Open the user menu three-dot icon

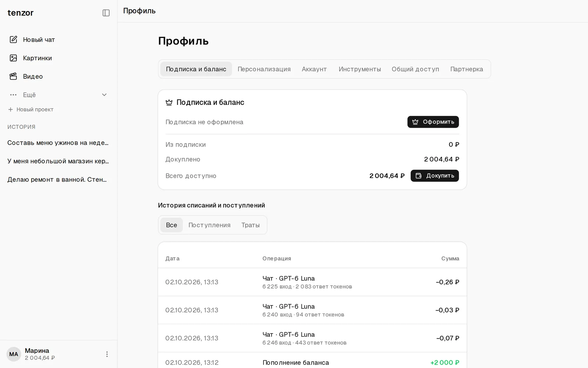point(107,354)
